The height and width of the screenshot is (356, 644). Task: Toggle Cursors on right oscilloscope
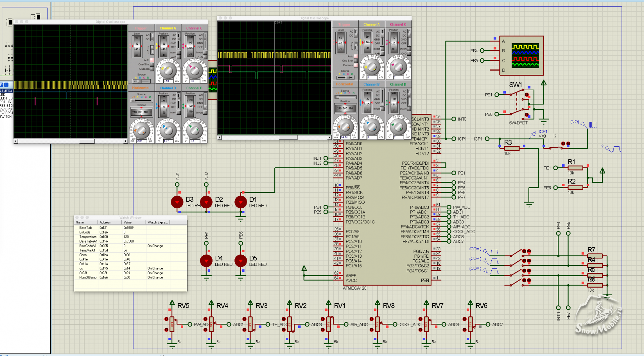[x=356, y=65]
